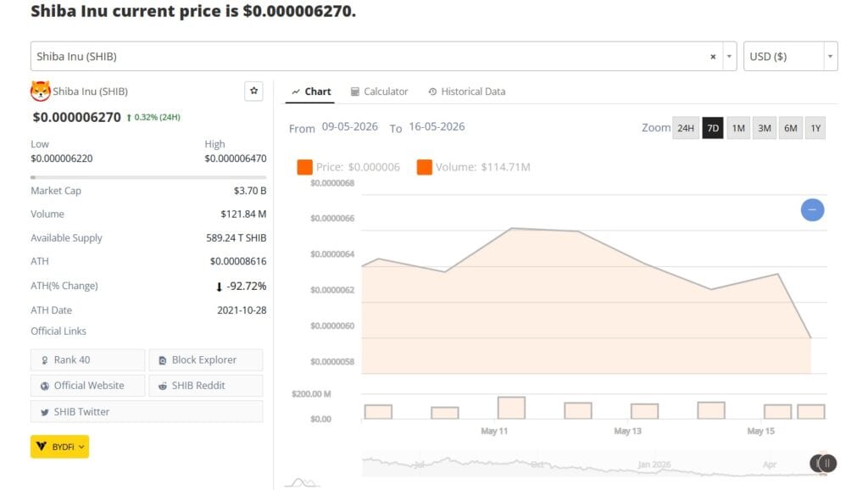The height and width of the screenshot is (490, 868).
Task: Open the Historical Data tab
Action: 467,92
